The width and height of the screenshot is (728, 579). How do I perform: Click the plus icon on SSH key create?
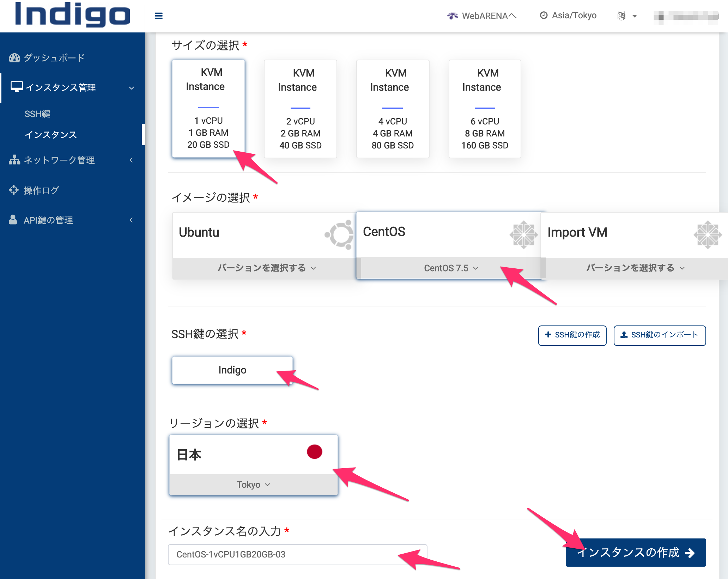pos(548,335)
